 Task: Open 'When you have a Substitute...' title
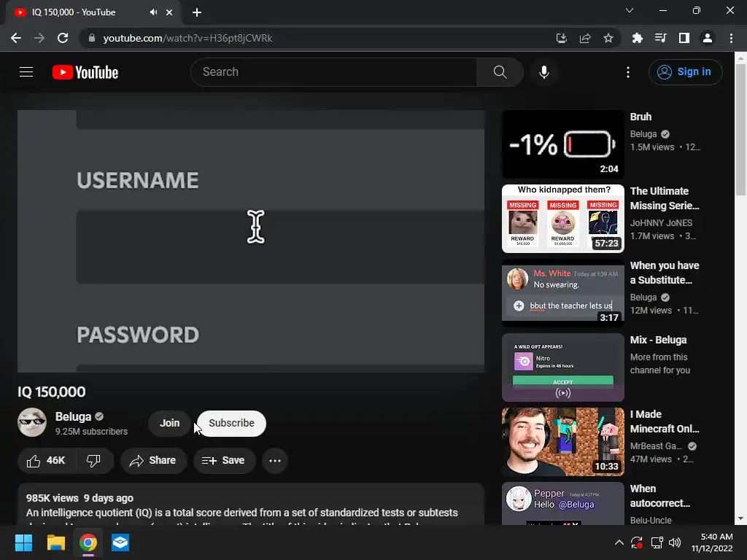pos(665,273)
